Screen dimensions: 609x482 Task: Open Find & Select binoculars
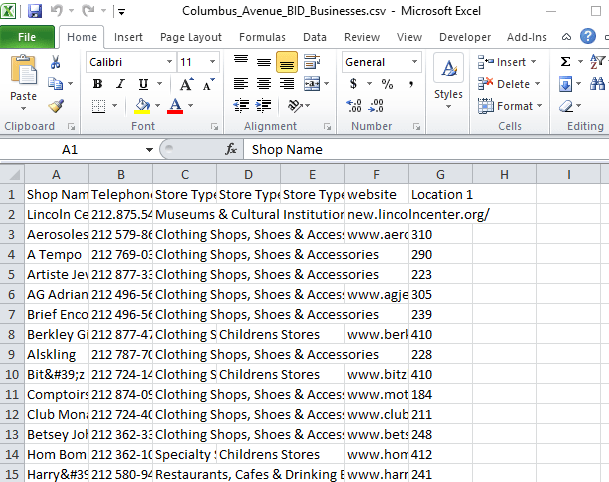[597, 84]
